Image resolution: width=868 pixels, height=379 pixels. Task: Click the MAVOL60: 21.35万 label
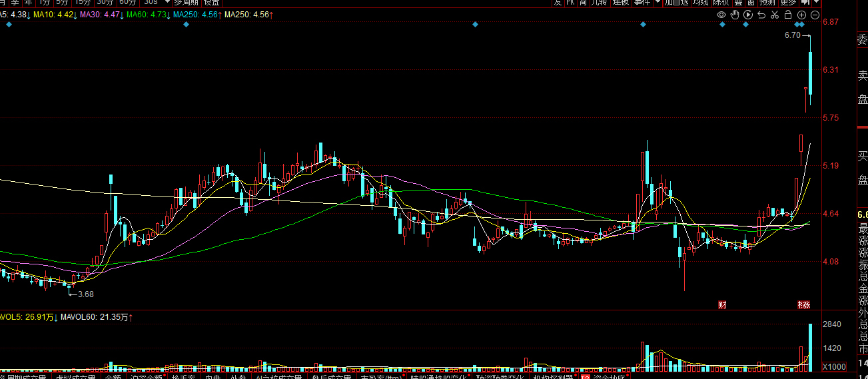click(x=96, y=318)
